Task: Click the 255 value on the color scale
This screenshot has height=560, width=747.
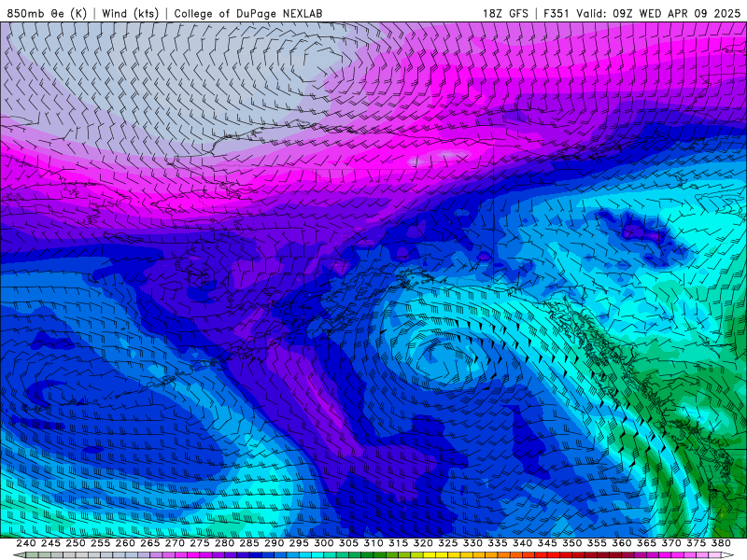Action: [100, 543]
